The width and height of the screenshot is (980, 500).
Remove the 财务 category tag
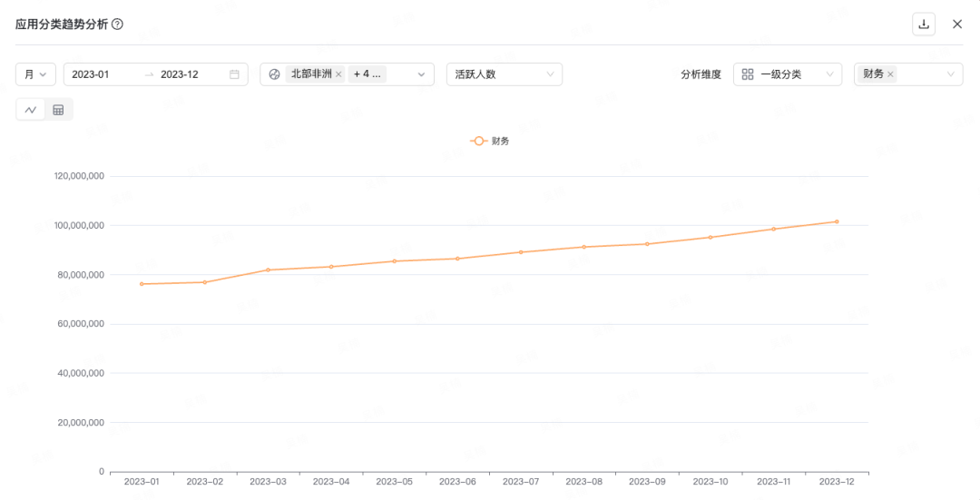tap(890, 74)
